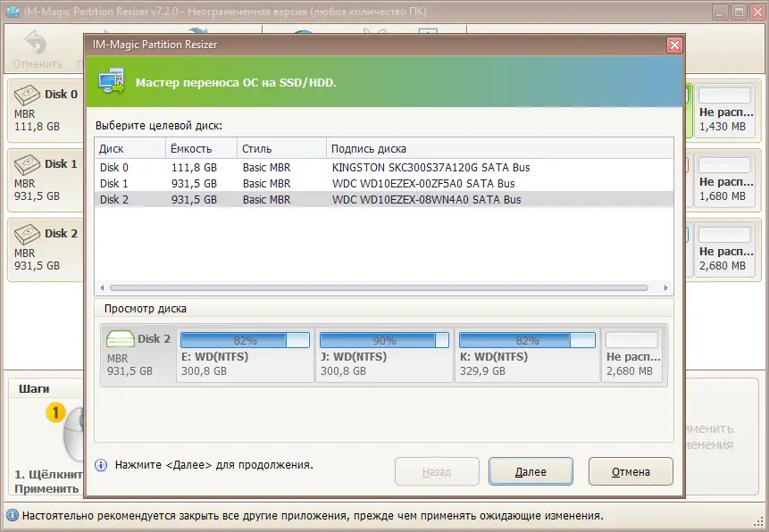
Task: Close the main Partition Resizer window
Action: point(757,12)
